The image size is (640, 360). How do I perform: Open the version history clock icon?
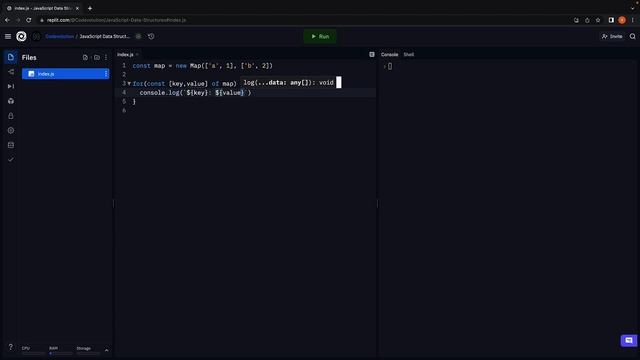point(151,36)
